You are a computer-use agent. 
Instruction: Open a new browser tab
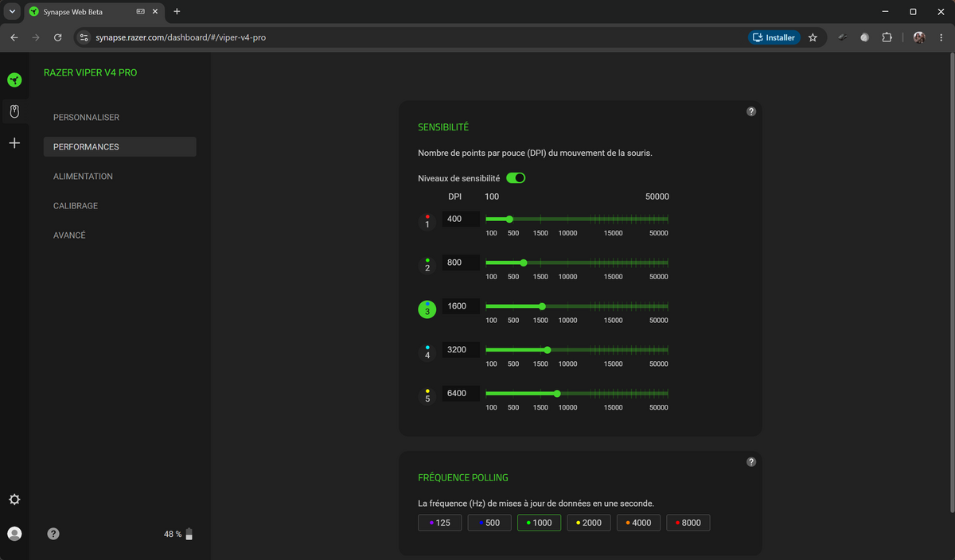coord(177,12)
